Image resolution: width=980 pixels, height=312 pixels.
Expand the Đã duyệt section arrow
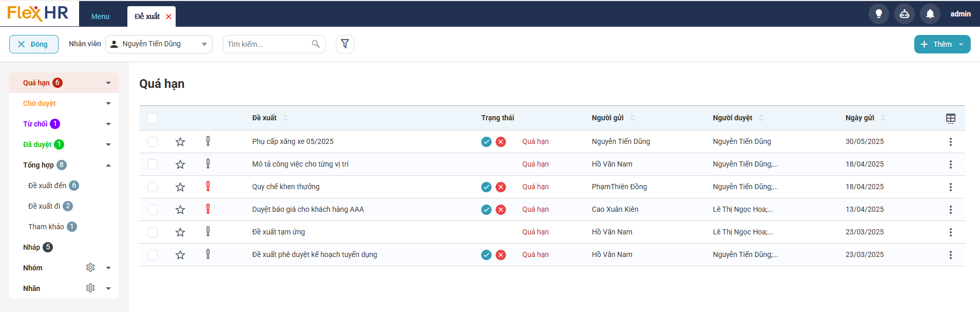point(108,144)
